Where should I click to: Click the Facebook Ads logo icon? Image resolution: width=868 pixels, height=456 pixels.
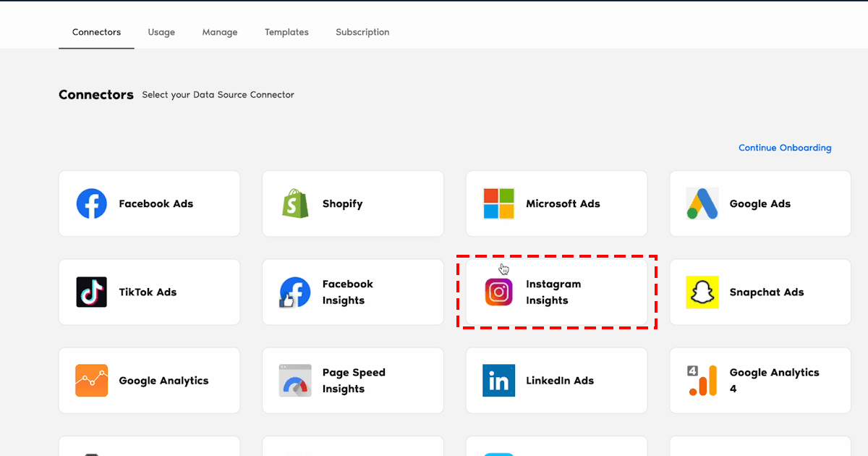pos(92,204)
